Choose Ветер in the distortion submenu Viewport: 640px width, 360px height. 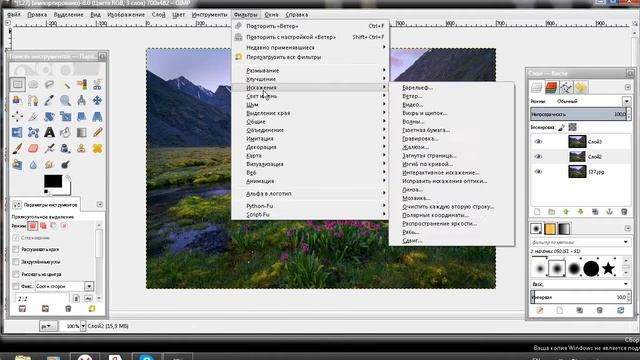pos(451,96)
